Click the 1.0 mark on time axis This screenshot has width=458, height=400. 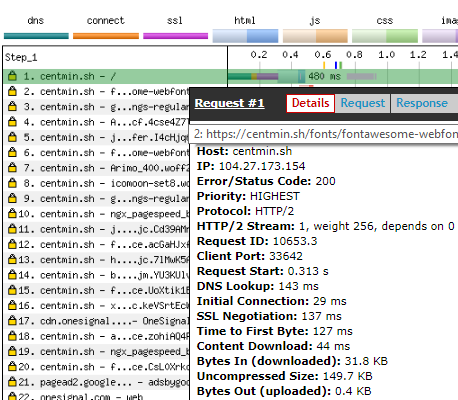point(387,55)
